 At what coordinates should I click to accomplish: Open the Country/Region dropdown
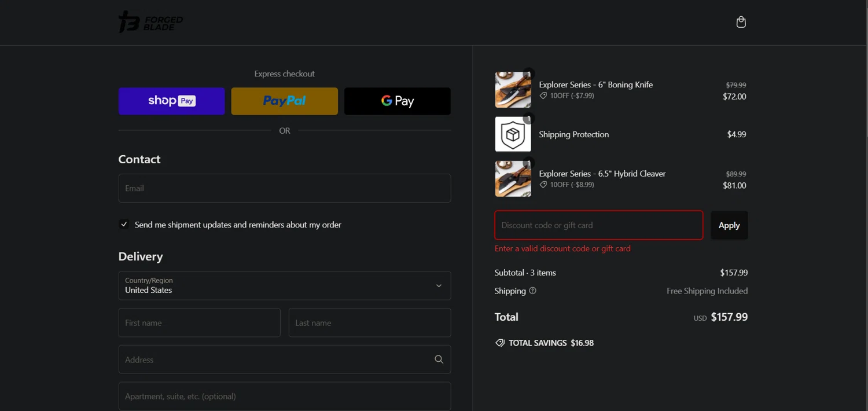[284, 285]
